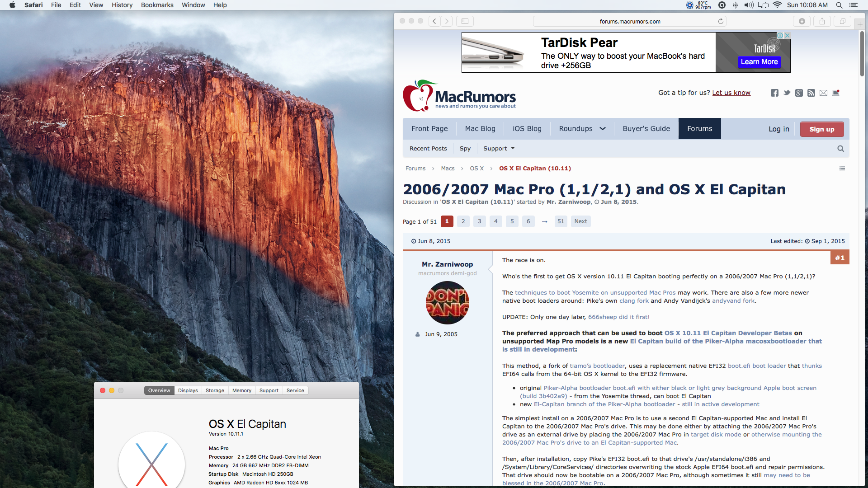Click Learn More in the TarDisk ad
868x488 pixels.
[759, 62]
